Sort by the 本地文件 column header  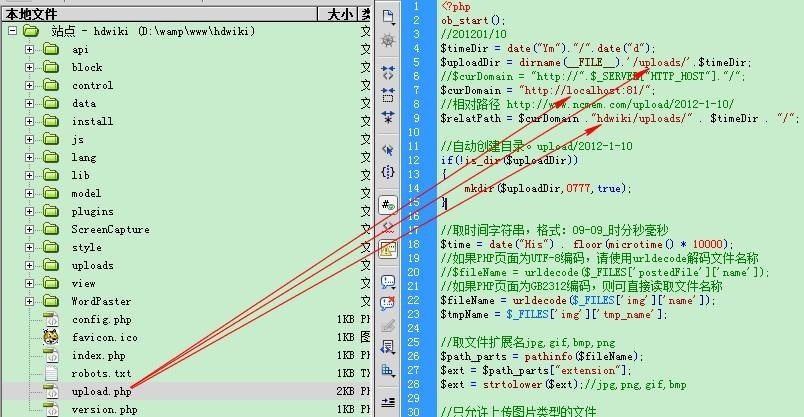point(159,14)
